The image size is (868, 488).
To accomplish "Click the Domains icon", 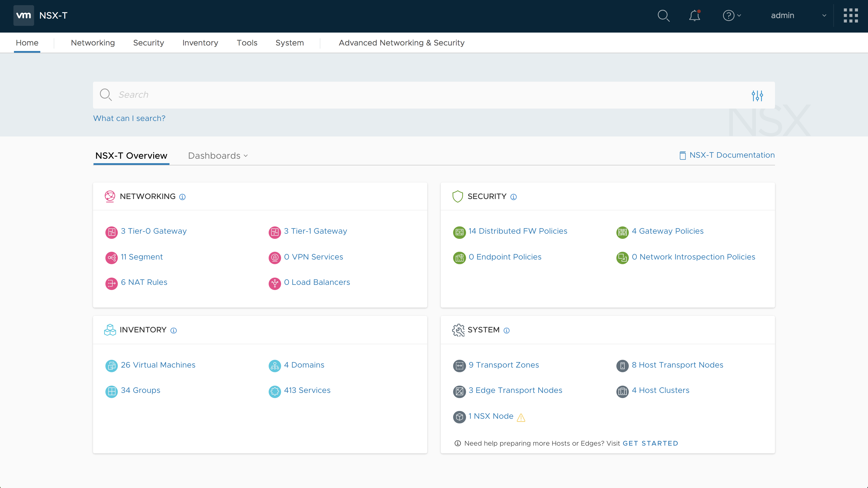I will [275, 366].
